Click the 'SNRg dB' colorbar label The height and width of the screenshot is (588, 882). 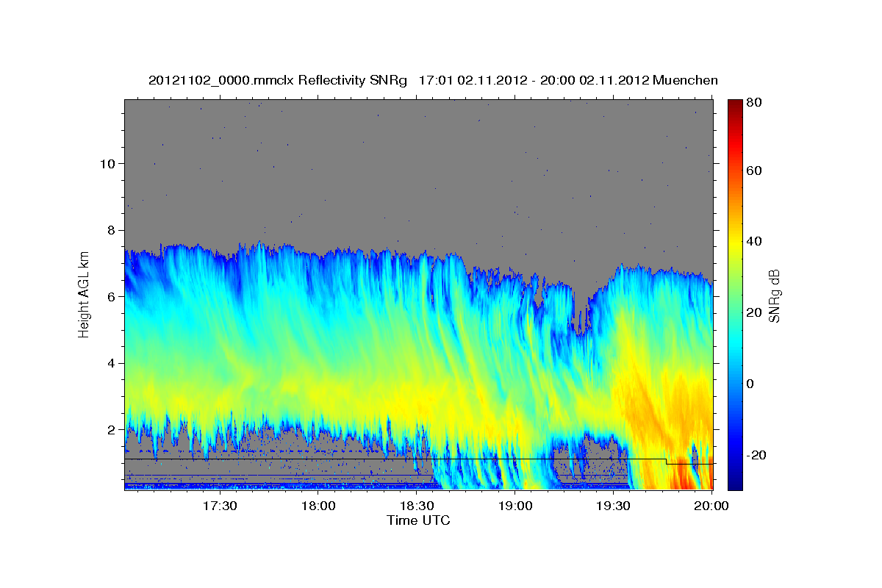[x=773, y=295]
